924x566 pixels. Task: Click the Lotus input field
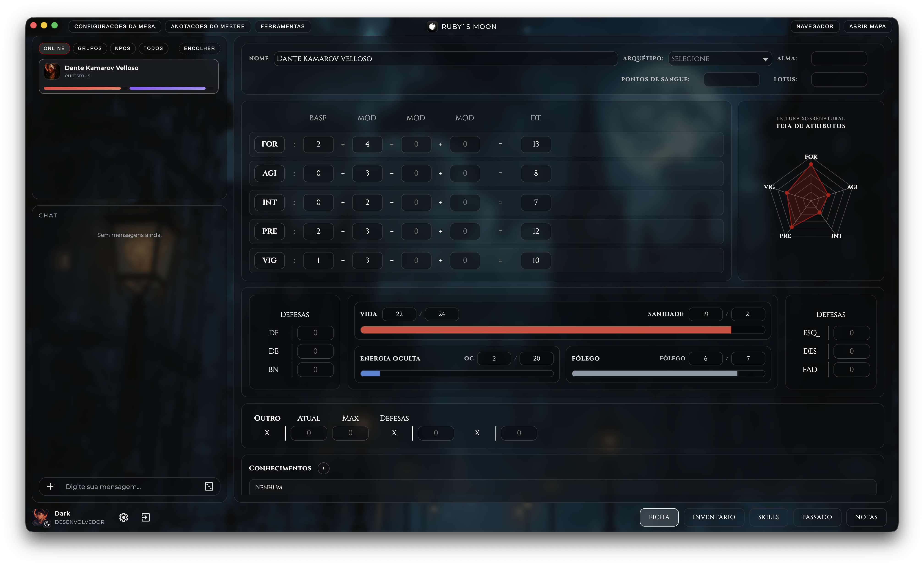coord(839,80)
